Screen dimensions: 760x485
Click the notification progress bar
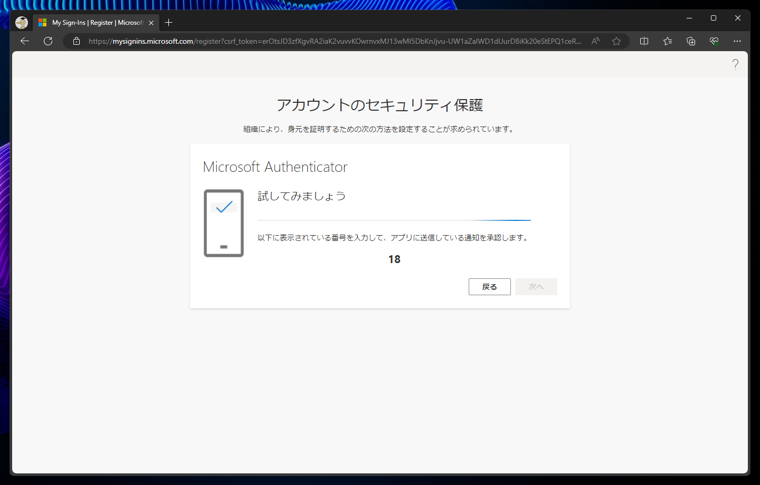pyautogui.click(x=394, y=220)
